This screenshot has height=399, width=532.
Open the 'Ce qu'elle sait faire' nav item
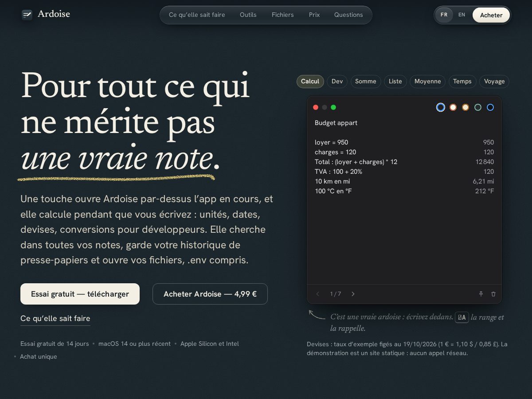tap(197, 15)
